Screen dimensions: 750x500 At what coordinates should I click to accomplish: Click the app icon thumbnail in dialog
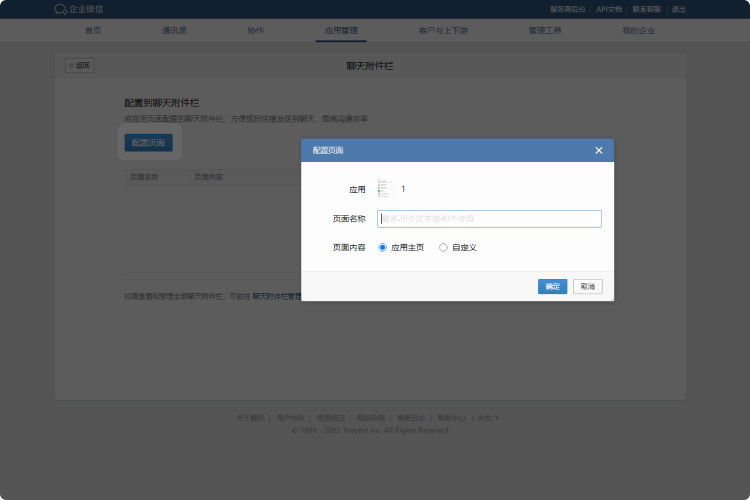[x=385, y=189]
